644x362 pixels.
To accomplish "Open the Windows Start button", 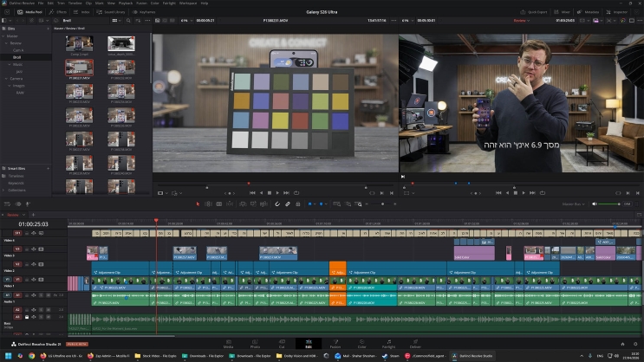I will [x=8, y=356].
